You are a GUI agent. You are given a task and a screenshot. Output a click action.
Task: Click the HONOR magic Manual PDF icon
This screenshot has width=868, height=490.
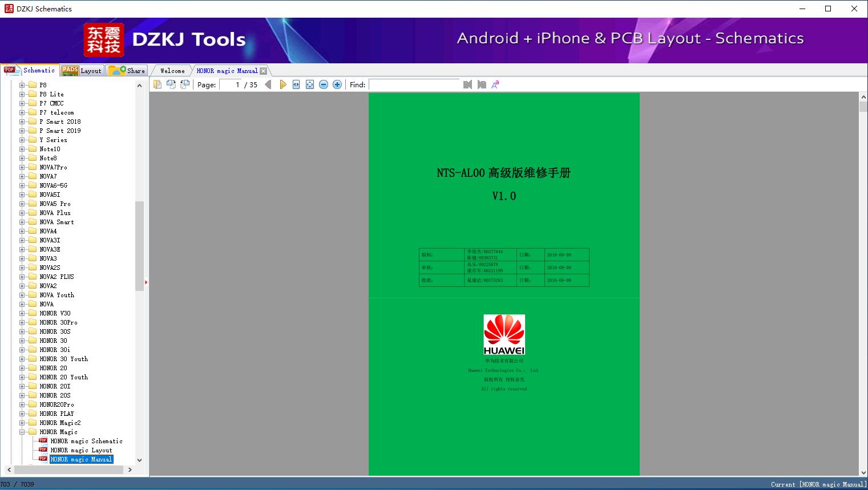[x=43, y=459]
